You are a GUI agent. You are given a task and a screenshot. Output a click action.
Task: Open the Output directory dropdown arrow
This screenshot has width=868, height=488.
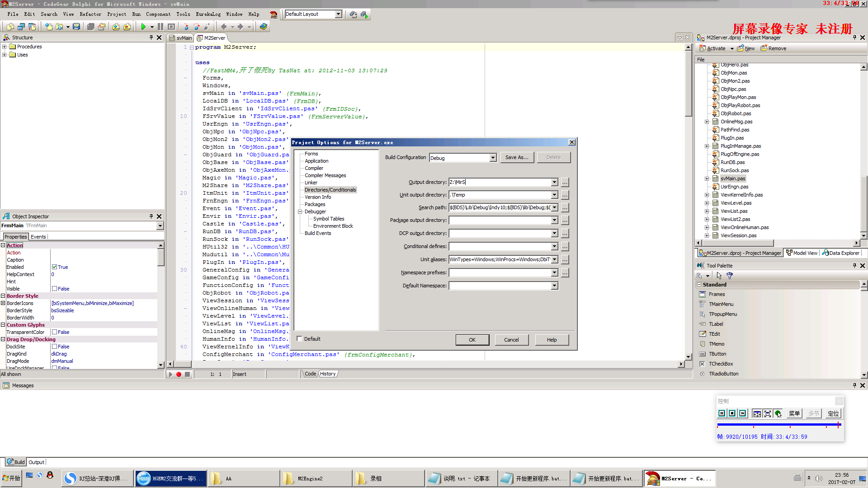click(x=554, y=182)
